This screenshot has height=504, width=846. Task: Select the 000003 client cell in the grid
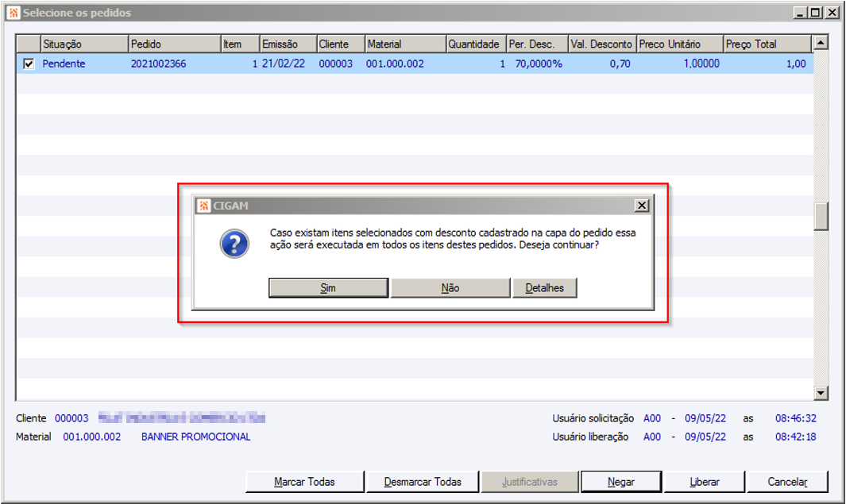click(335, 63)
